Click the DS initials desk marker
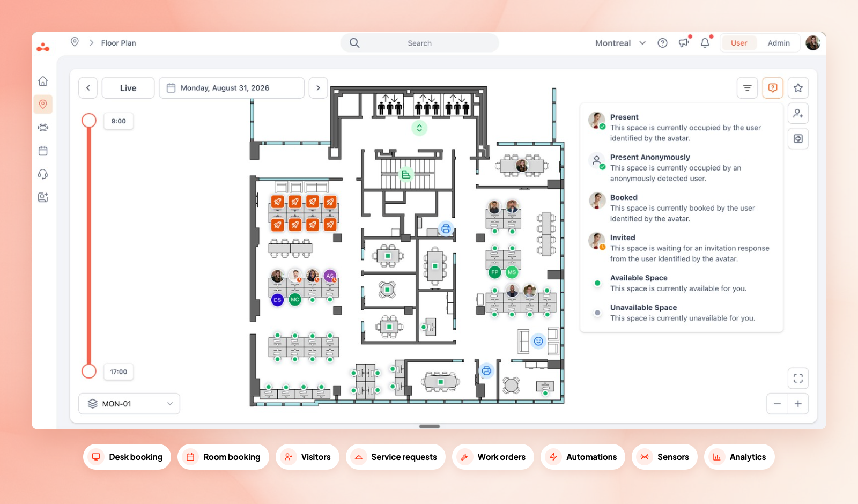Image resolution: width=858 pixels, height=504 pixels. (x=277, y=300)
